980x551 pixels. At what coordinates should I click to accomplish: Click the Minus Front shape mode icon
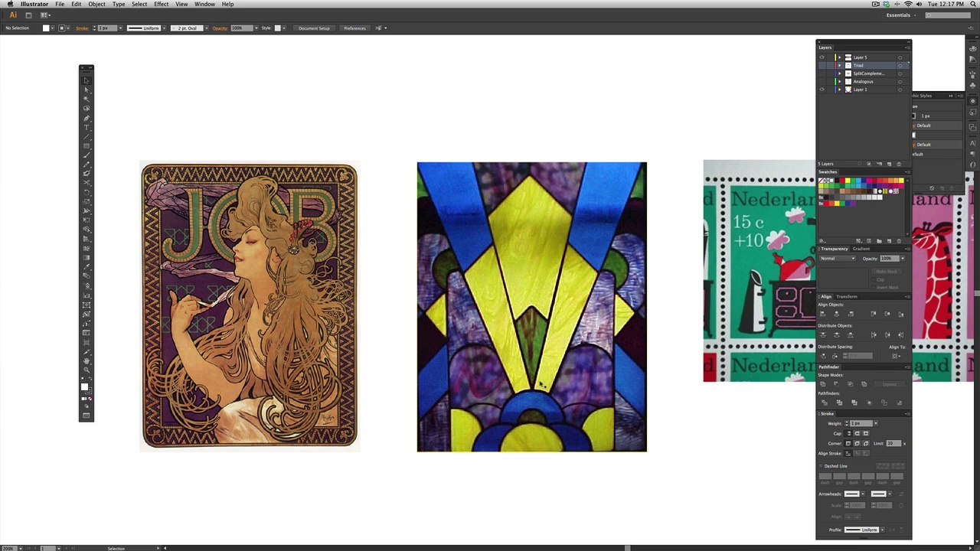[837, 384]
